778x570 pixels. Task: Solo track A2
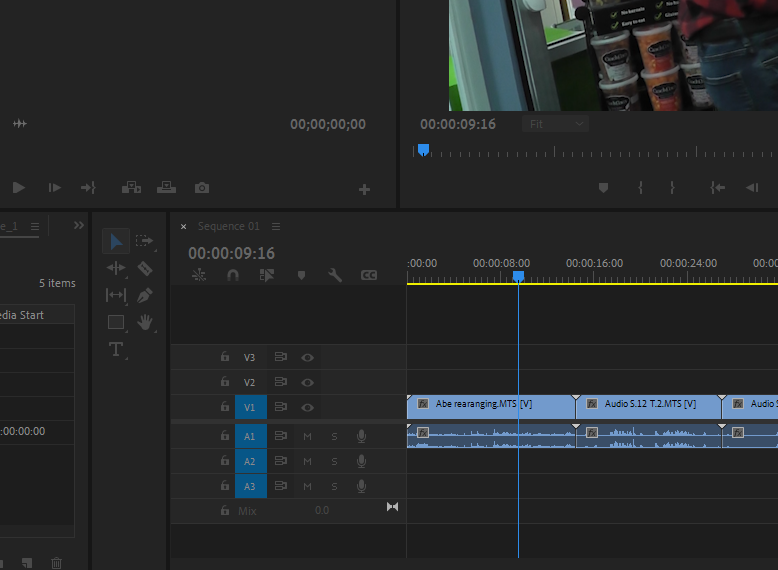[334, 461]
